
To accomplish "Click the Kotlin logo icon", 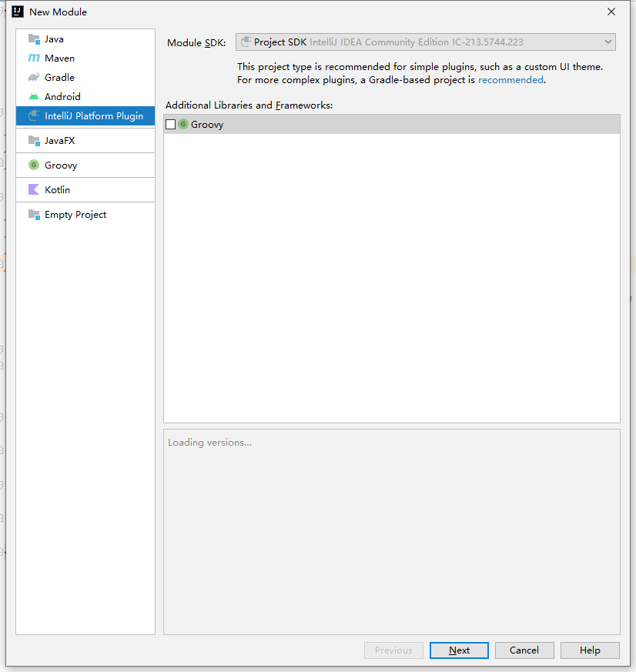I will point(34,189).
